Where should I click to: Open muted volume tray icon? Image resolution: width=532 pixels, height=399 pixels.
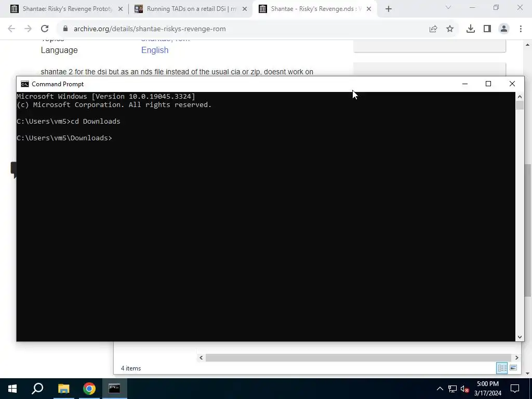[x=464, y=389]
